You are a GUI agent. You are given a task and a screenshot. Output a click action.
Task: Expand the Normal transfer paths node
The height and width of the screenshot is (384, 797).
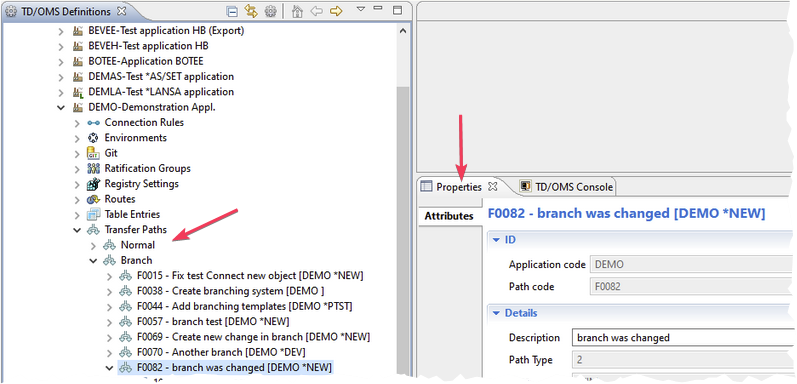pos(93,245)
